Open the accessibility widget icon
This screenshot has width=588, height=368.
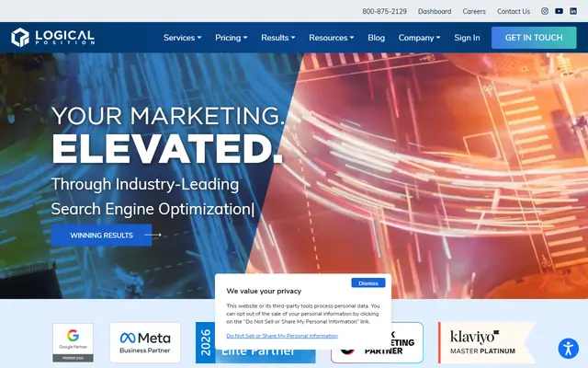[x=568, y=349]
